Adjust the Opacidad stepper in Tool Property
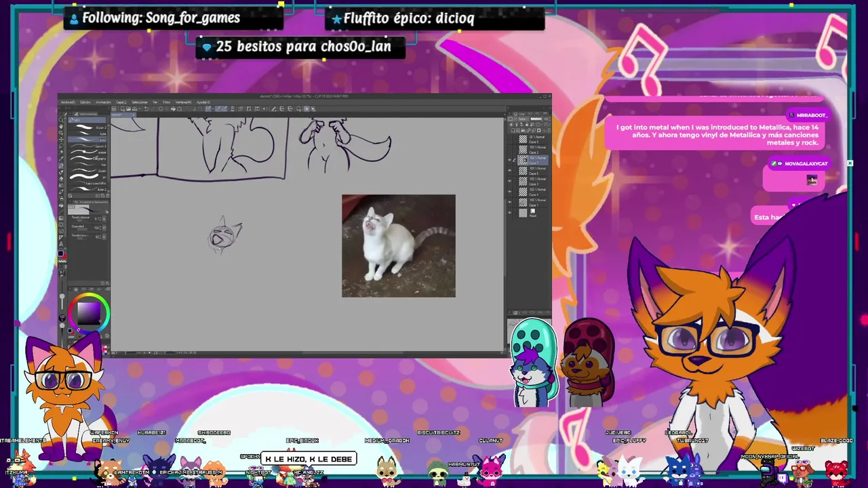Screen dimensions: 868x488 (99, 228)
